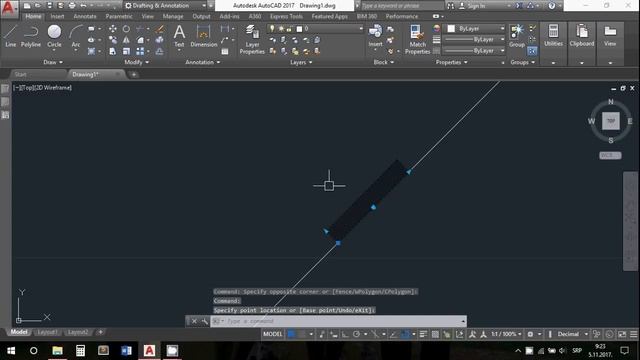Toggle group selection highlighted icon in Groups panel
The height and width of the screenshot is (360, 640).
tap(532, 51)
